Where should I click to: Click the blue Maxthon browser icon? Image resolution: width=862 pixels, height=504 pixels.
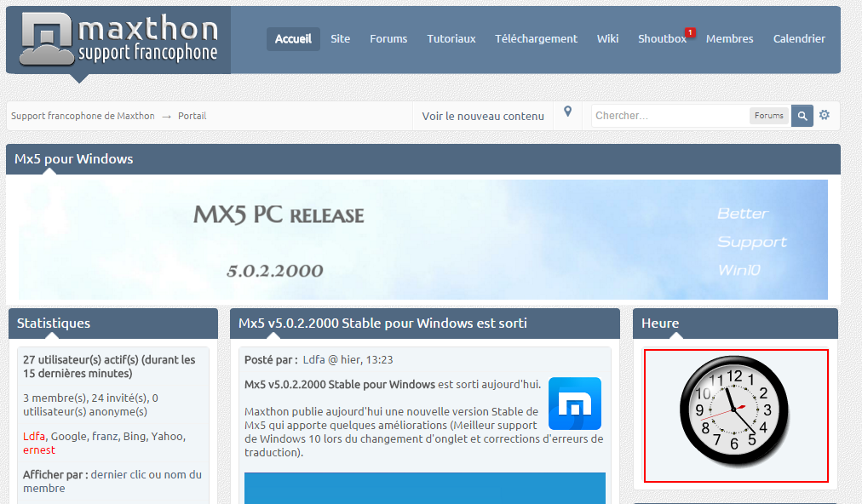point(575,404)
